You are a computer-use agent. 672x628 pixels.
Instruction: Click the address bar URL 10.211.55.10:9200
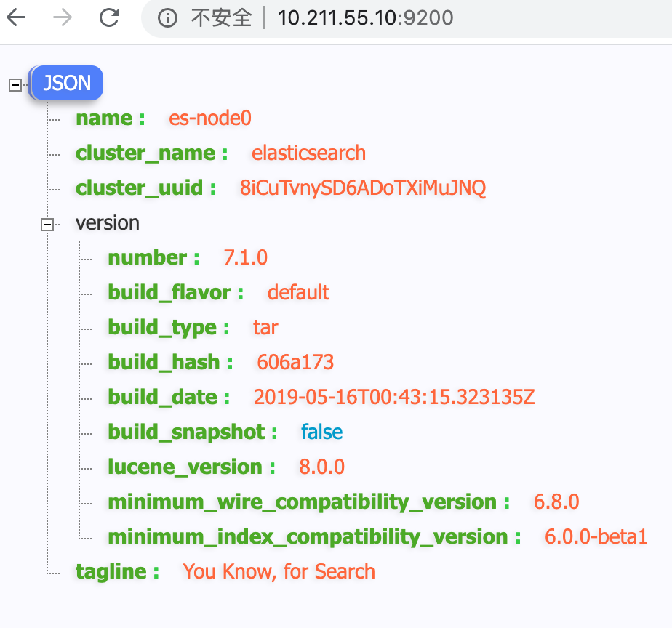[x=365, y=18]
